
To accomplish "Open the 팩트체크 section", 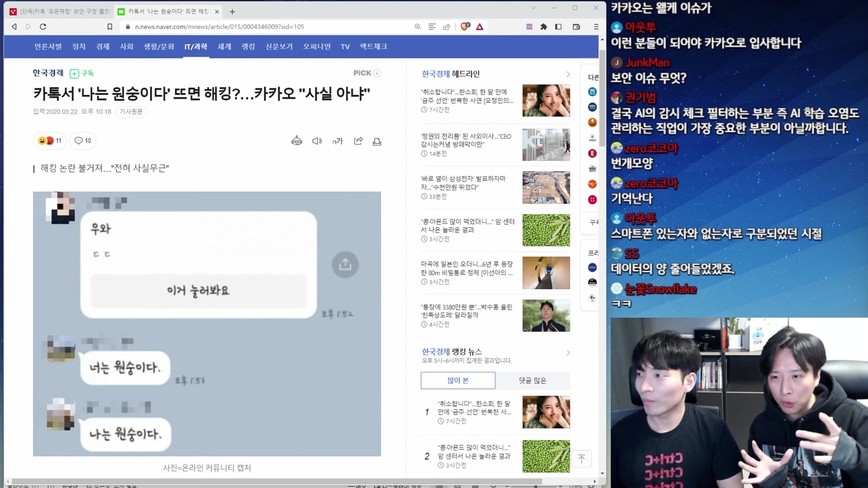I will pyautogui.click(x=373, y=47).
